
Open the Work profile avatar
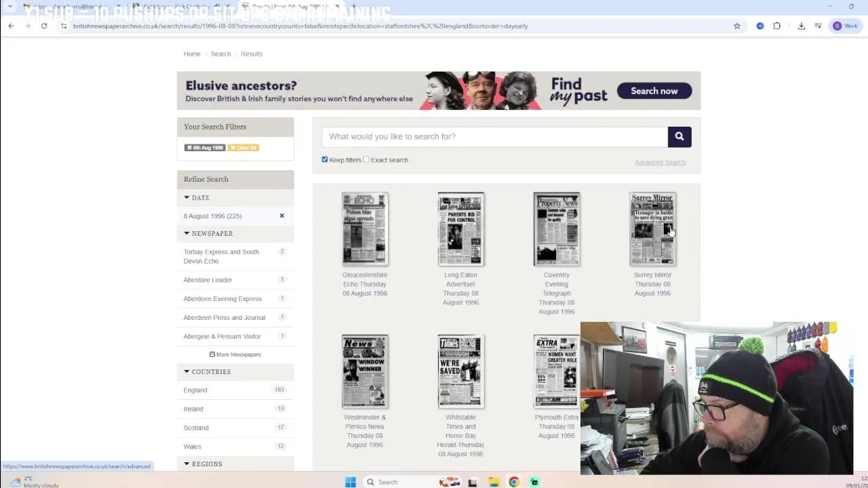pyautogui.click(x=846, y=26)
